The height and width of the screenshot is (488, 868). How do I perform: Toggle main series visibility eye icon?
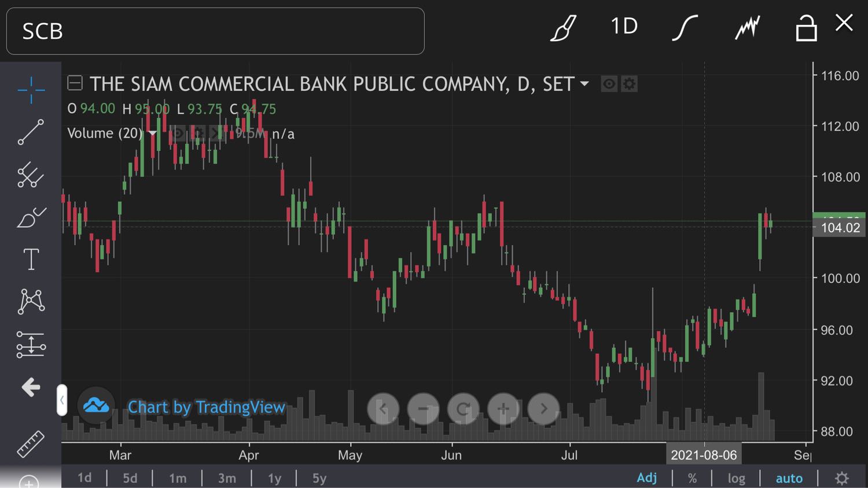[x=609, y=84]
